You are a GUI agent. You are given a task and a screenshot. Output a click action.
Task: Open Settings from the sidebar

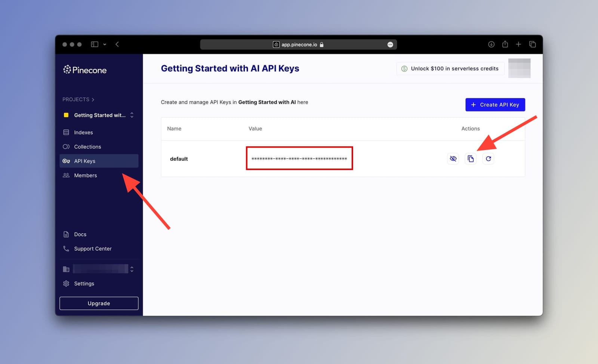point(84,283)
